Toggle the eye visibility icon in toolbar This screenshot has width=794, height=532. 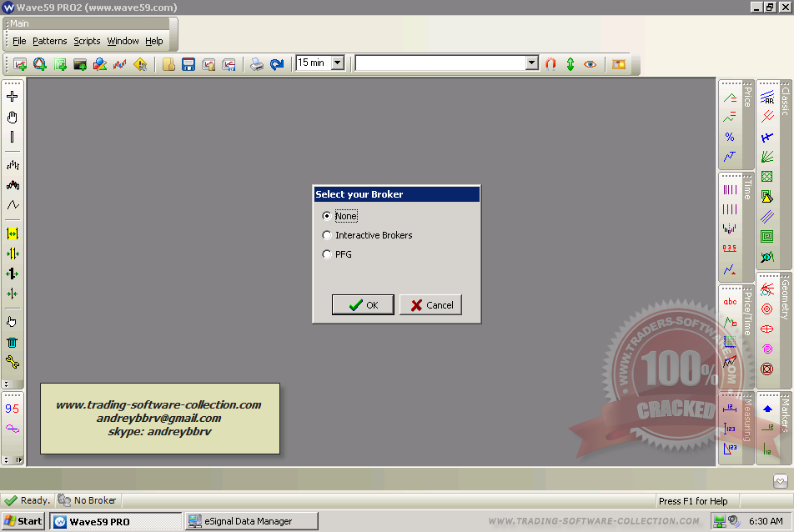[590, 63]
